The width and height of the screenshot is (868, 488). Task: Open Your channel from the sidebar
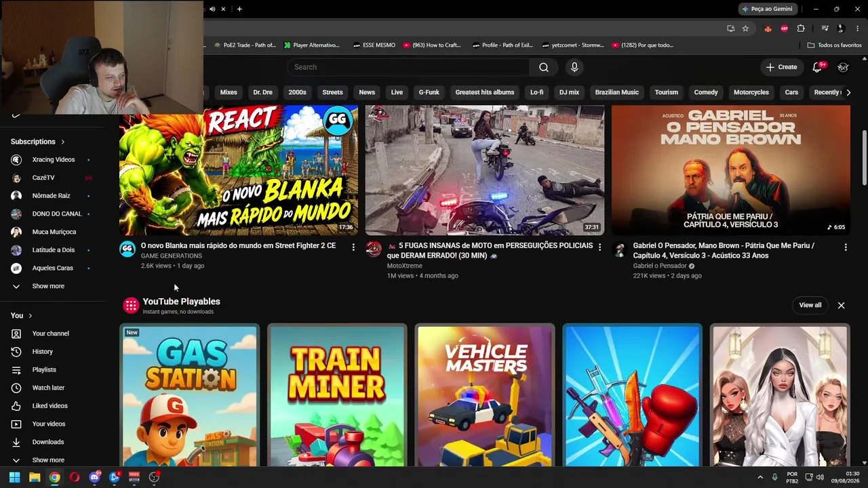tap(52, 333)
